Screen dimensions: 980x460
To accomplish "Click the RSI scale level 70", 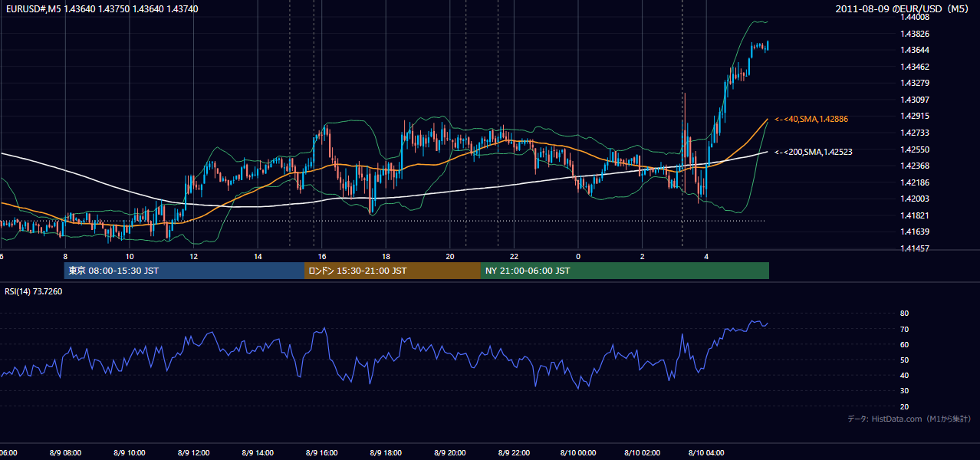I will coord(904,329).
